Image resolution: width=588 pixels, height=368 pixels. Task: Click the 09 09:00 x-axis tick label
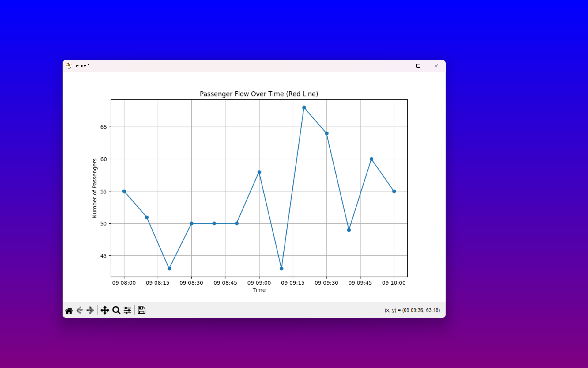pyautogui.click(x=259, y=283)
